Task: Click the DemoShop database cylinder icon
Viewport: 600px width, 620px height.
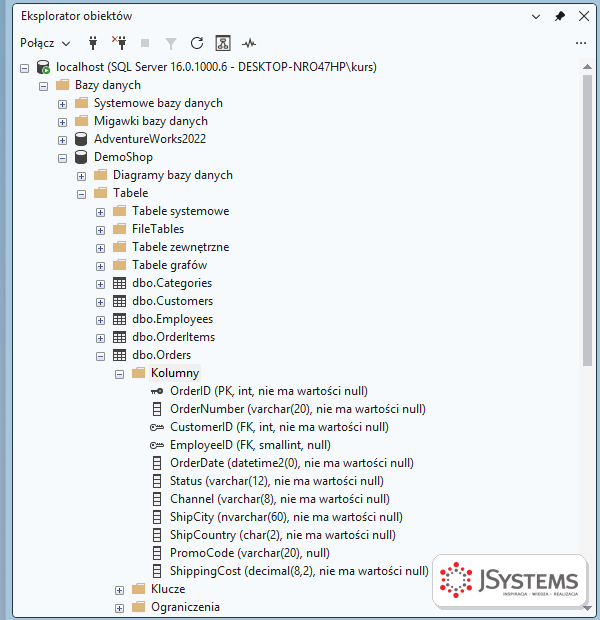Action: coord(81,157)
